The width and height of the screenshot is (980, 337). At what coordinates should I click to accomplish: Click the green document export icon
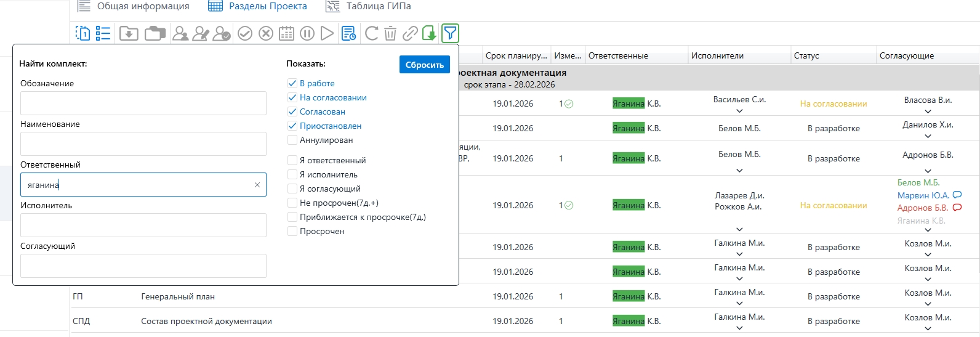tap(429, 33)
